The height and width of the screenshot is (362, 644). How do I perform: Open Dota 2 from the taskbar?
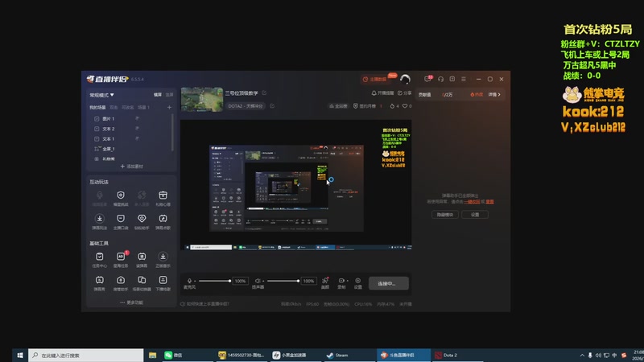coord(457,356)
